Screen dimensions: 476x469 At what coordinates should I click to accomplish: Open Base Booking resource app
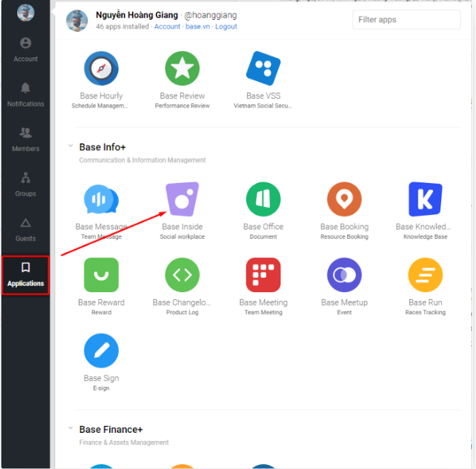(x=344, y=199)
